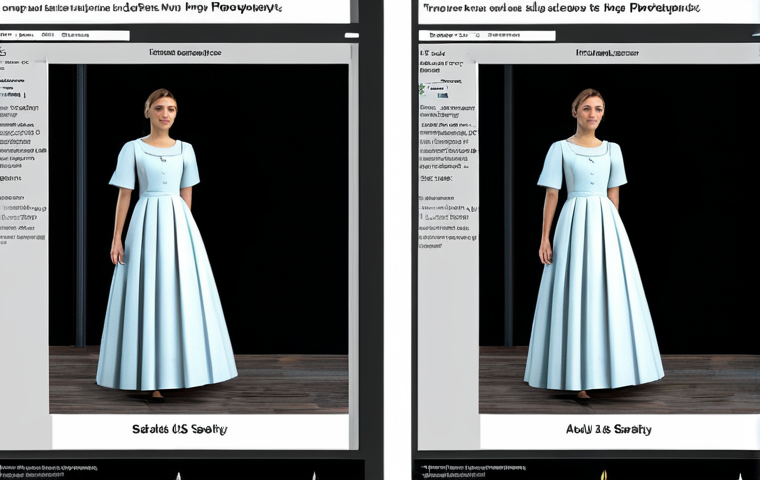Click the icon atop the left window's sidebar
This screenshot has width=760, height=480.
(4, 50)
